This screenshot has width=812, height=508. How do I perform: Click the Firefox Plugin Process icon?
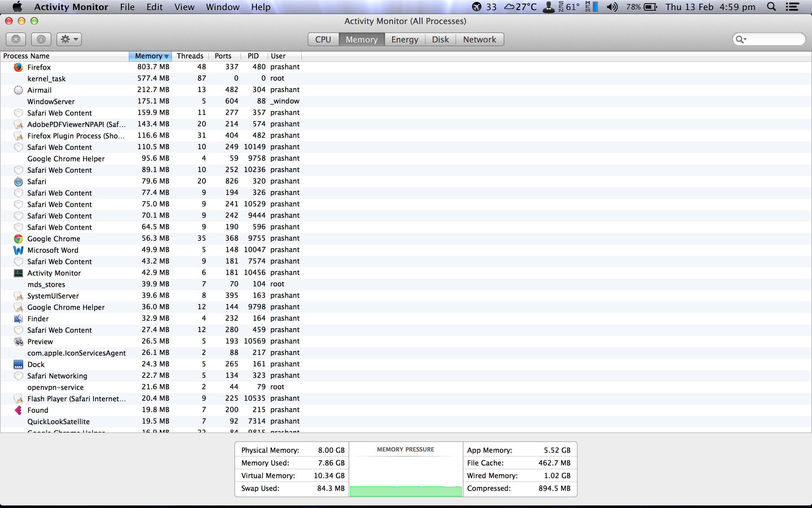(x=18, y=136)
